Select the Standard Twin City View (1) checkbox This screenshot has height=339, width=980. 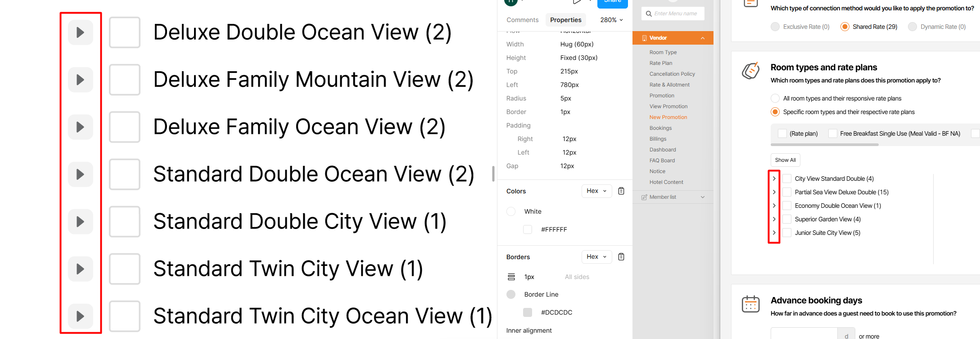(x=125, y=269)
